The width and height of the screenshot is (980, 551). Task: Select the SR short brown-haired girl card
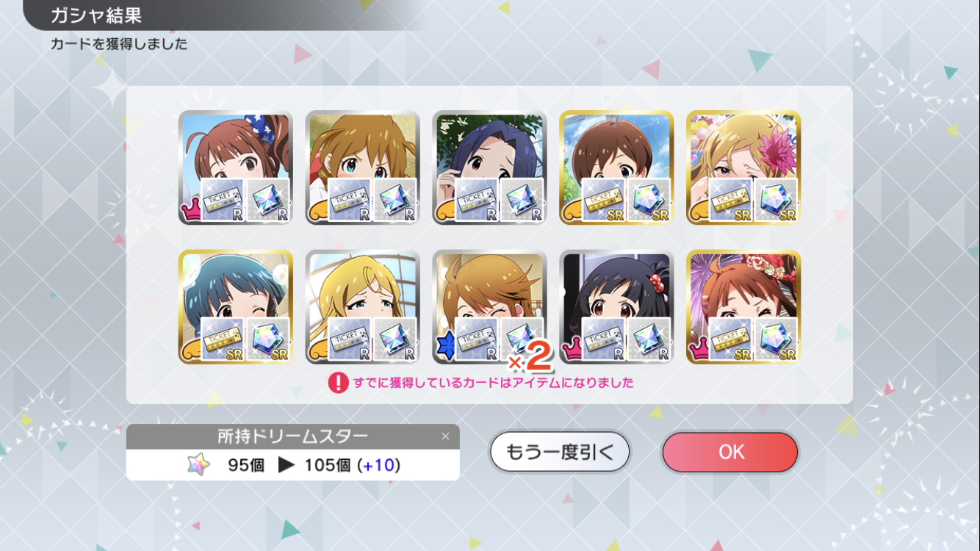(x=617, y=168)
